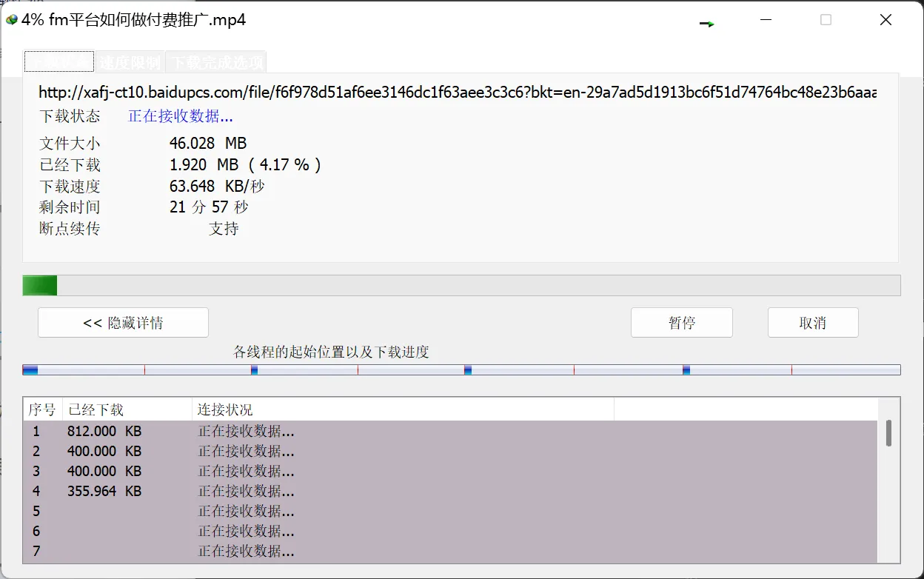
Task: Pause the download with 暂停
Action: tap(681, 323)
